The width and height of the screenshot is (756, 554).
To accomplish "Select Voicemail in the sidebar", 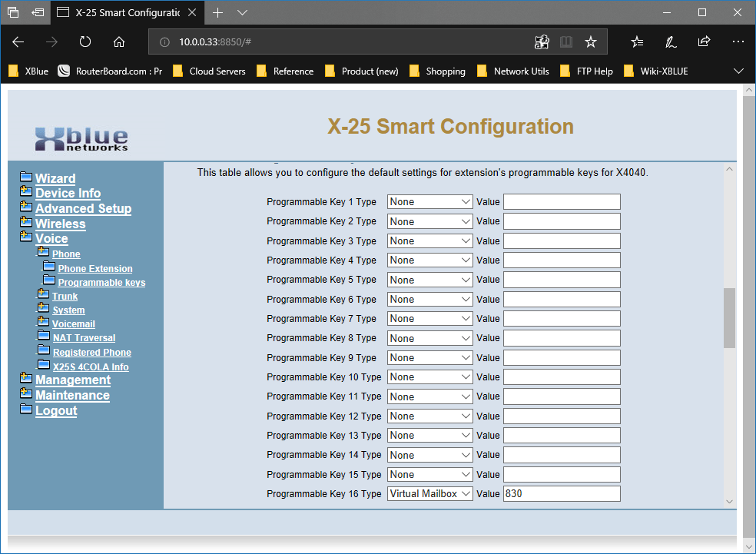I will 74,324.
